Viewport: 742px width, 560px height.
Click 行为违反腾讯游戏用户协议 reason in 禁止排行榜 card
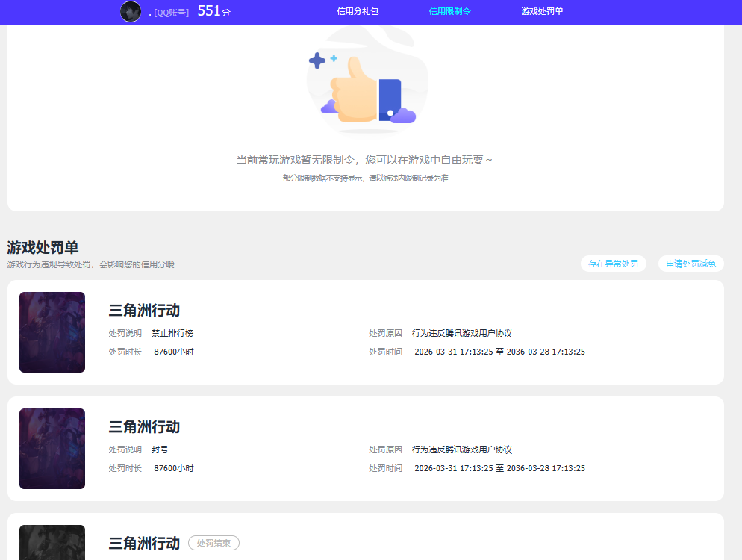coord(462,333)
